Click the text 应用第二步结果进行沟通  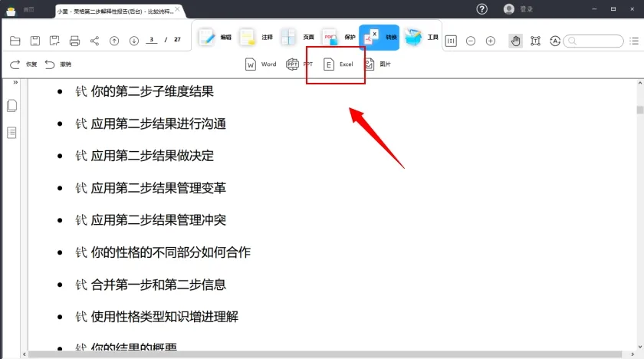pos(159,124)
